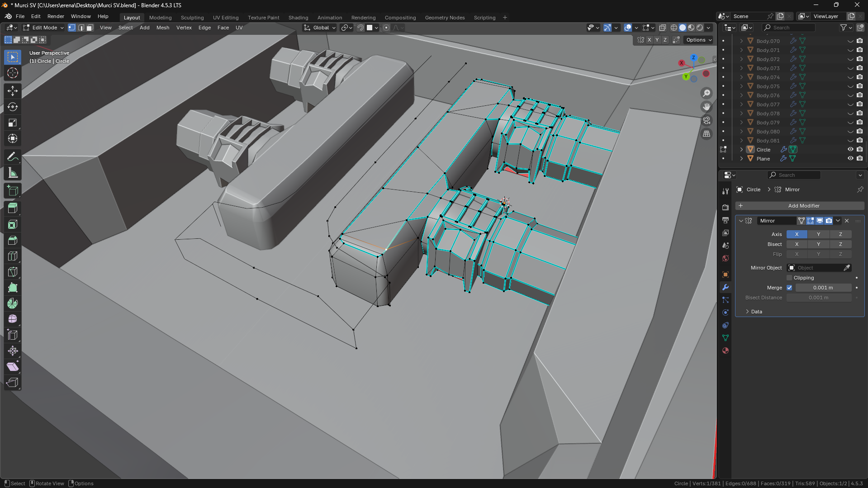Open the Physics properties tab

726,313
